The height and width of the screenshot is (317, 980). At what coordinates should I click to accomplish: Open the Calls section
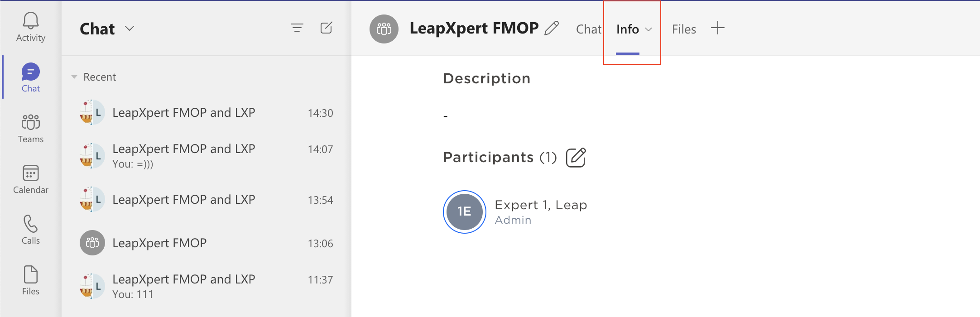[30, 230]
